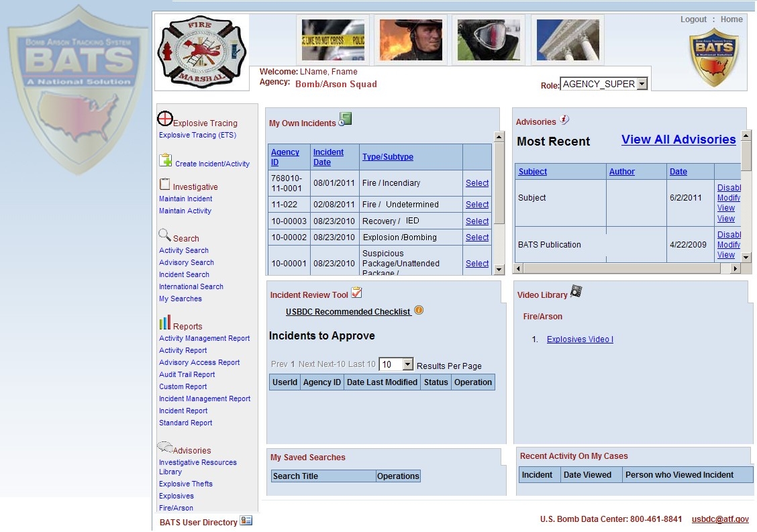Expand the Results Per Page dropdown
The image size is (757, 532).
point(407,364)
